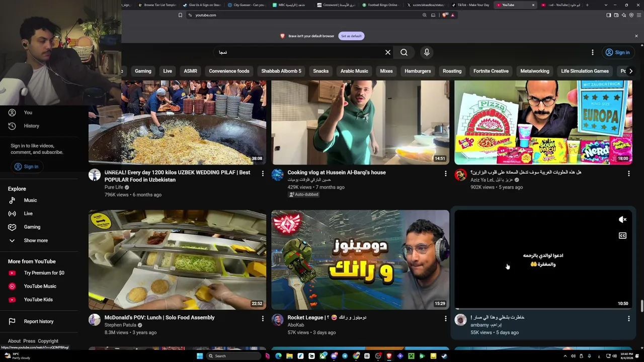Open YouTube Music from sidebar
The image size is (644, 362).
(39, 286)
